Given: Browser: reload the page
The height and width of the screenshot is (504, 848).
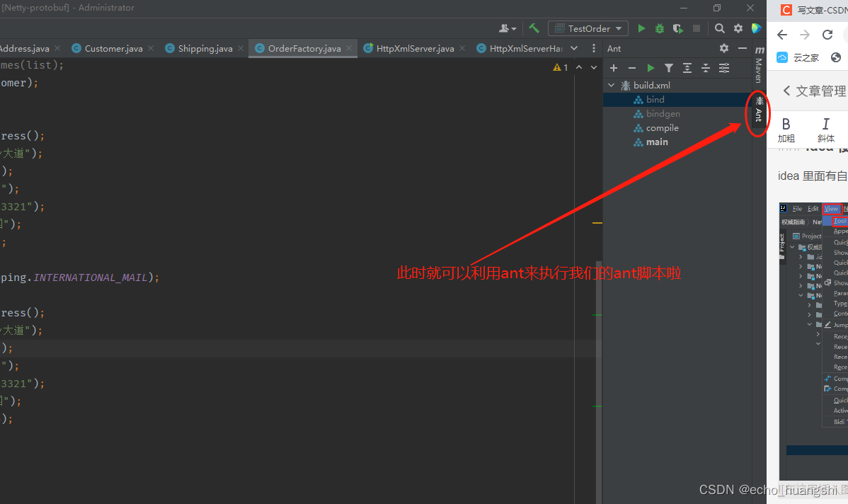Looking at the screenshot, I should [x=827, y=35].
